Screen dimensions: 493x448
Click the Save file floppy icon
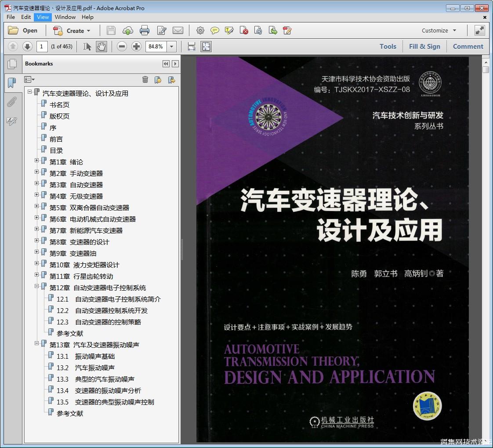[111, 30]
